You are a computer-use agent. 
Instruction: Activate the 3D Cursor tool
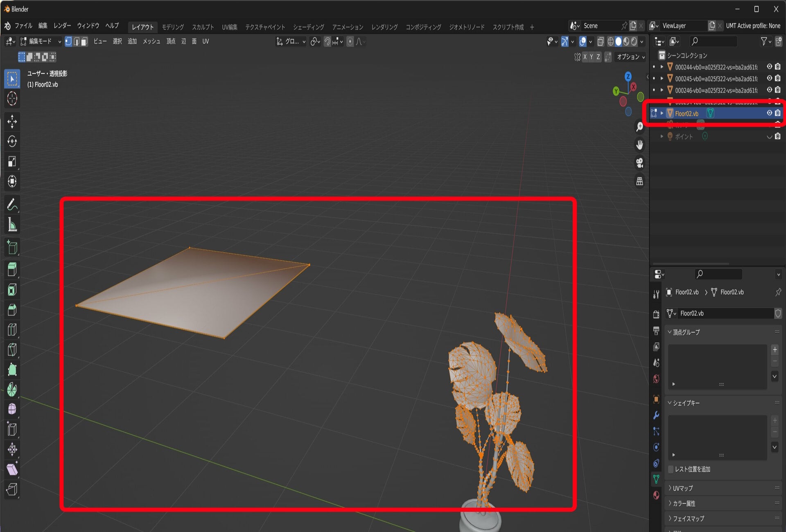(12, 99)
